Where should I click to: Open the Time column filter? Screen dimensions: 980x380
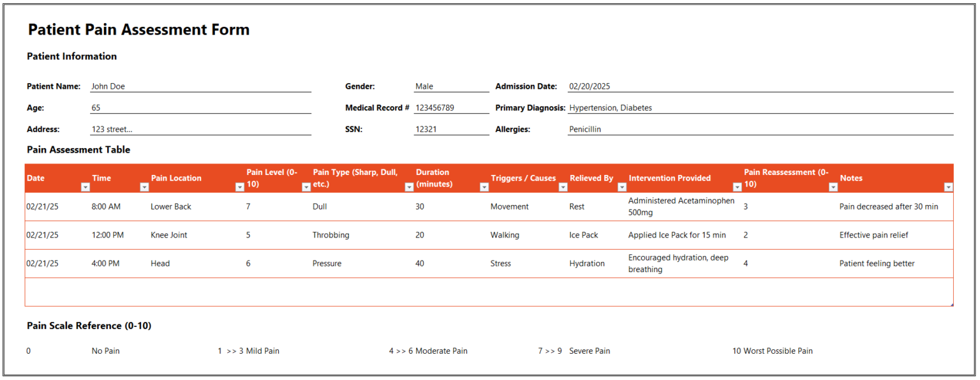[144, 187]
